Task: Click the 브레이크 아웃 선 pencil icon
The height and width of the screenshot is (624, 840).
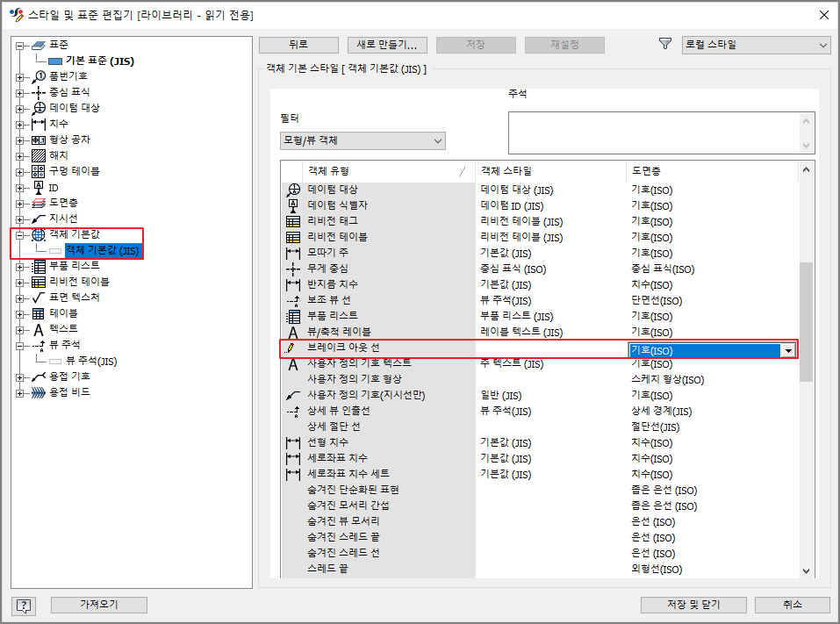Action: coord(290,348)
